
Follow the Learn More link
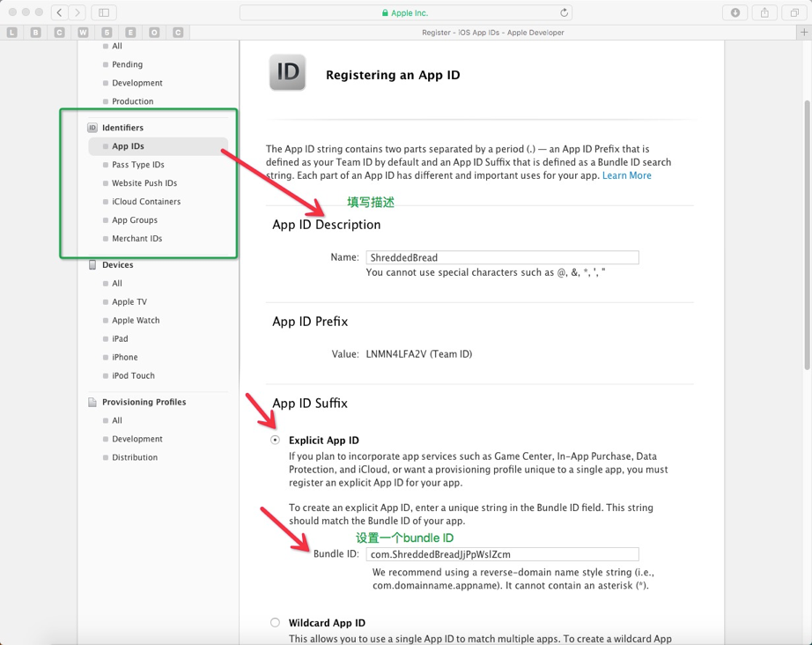[626, 175]
